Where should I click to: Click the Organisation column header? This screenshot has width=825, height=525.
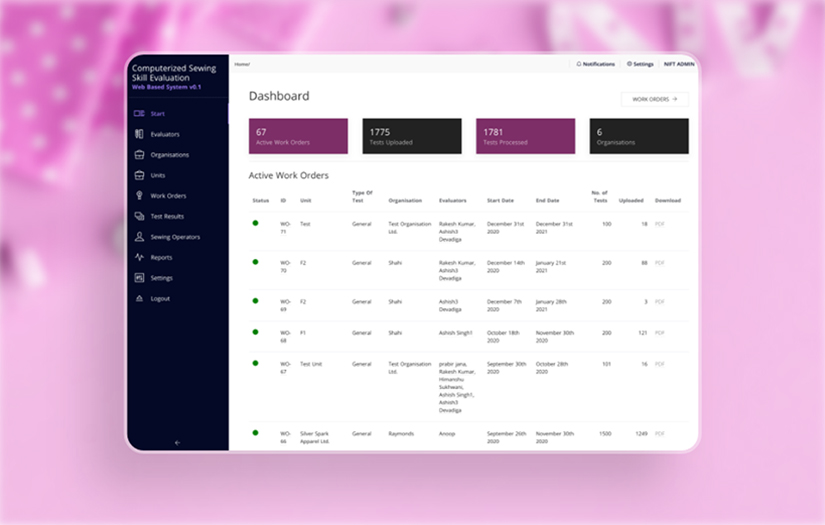pyautogui.click(x=405, y=200)
